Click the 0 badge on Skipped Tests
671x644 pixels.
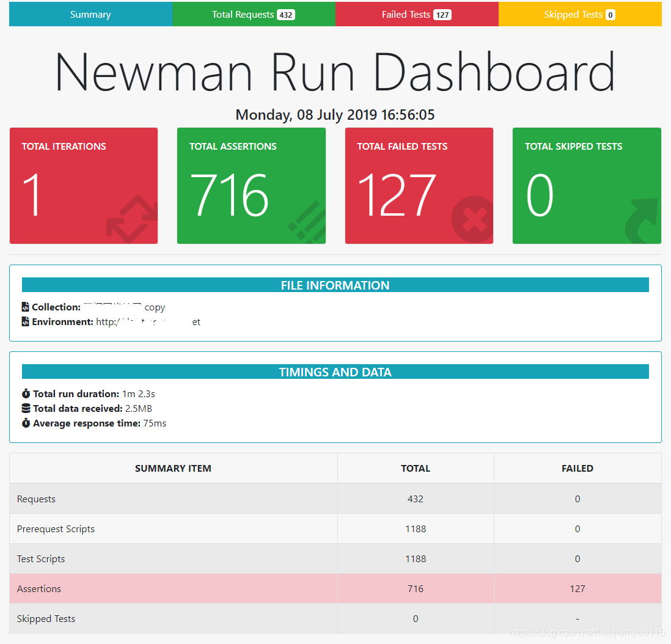pos(610,15)
